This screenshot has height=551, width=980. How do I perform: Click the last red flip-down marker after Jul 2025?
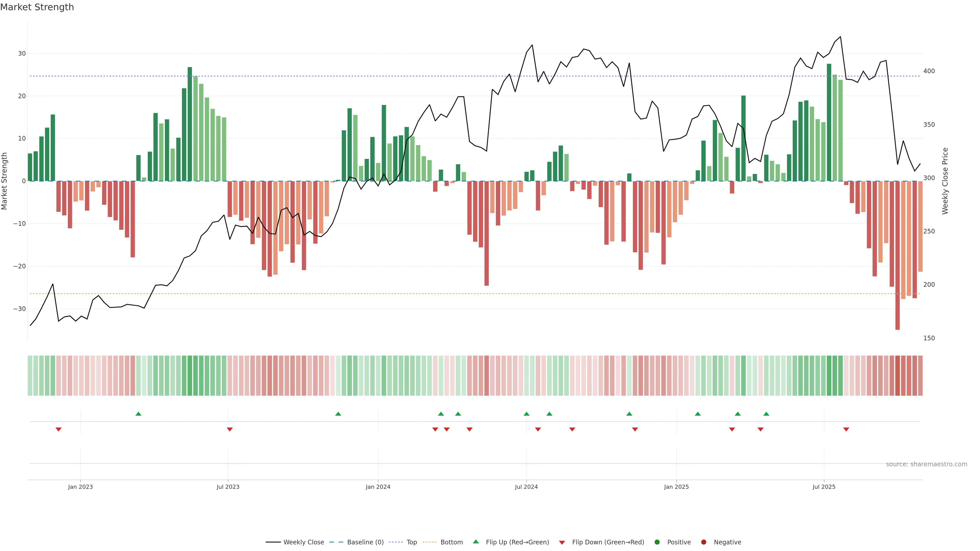point(846,429)
